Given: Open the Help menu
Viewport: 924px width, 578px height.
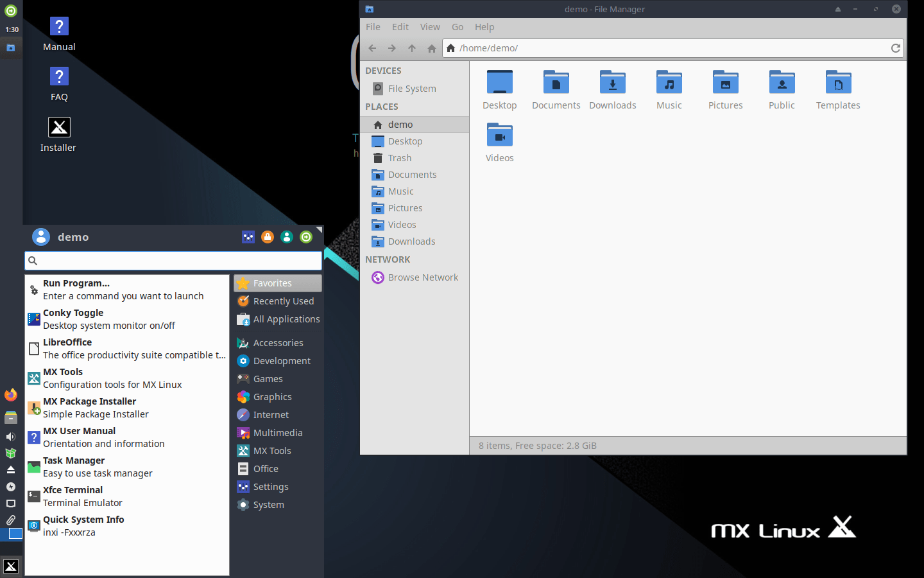Looking at the screenshot, I should (484, 27).
